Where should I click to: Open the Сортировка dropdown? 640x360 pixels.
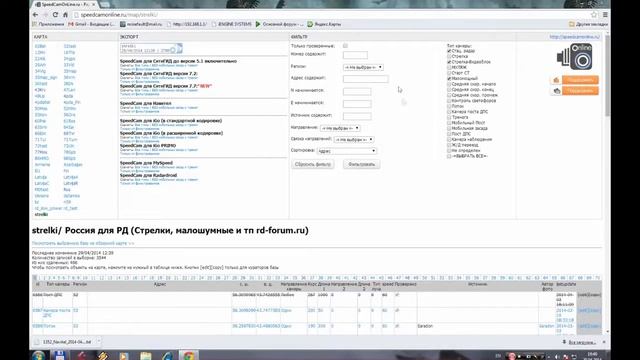click(x=346, y=151)
